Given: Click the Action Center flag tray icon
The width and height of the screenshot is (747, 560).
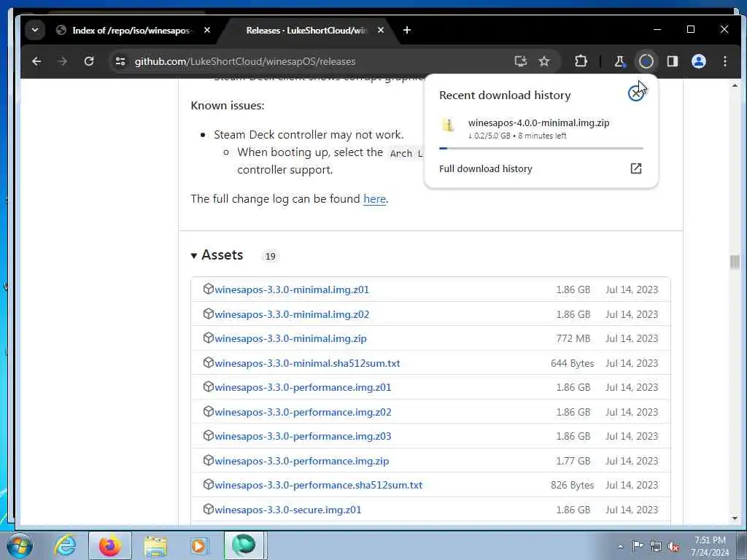Looking at the screenshot, I should click(x=638, y=545).
